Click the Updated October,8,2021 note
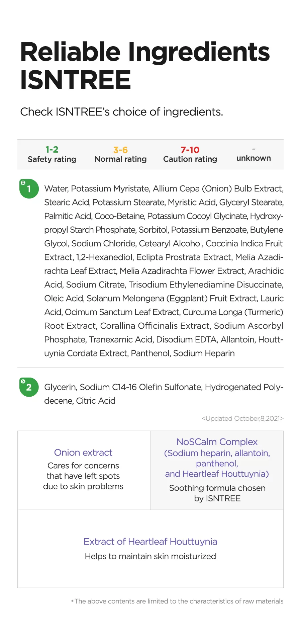 [242, 418]
